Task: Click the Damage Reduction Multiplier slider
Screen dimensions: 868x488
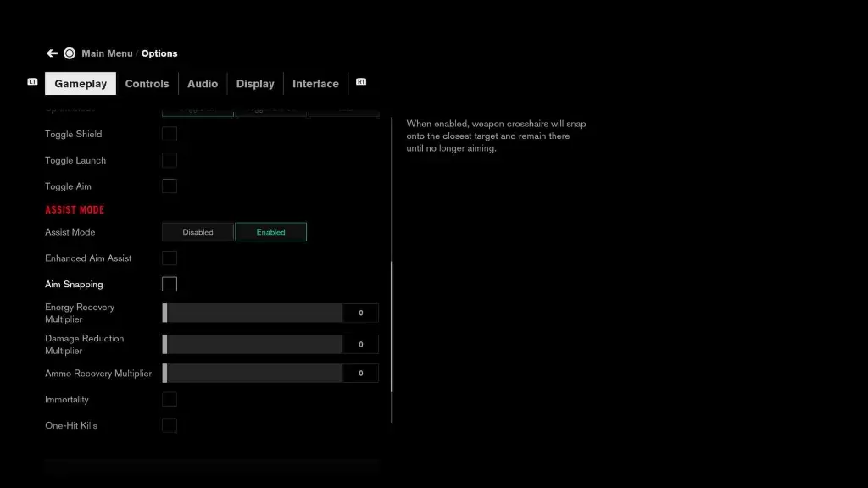Action: pyautogui.click(x=253, y=345)
